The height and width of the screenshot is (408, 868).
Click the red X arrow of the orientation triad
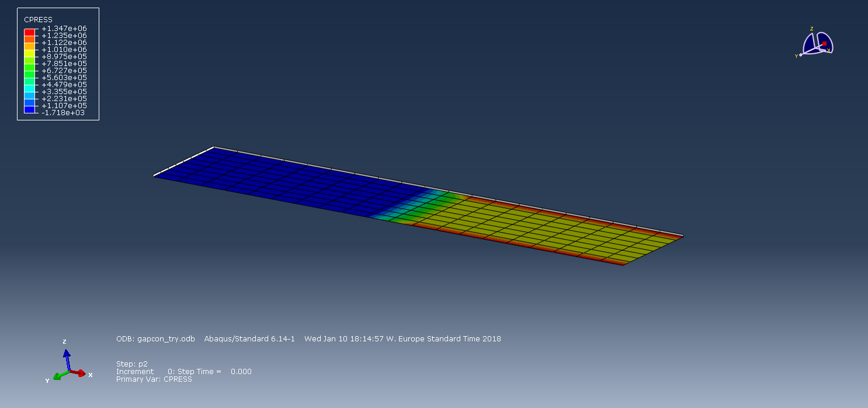pyautogui.click(x=80, y=374)
